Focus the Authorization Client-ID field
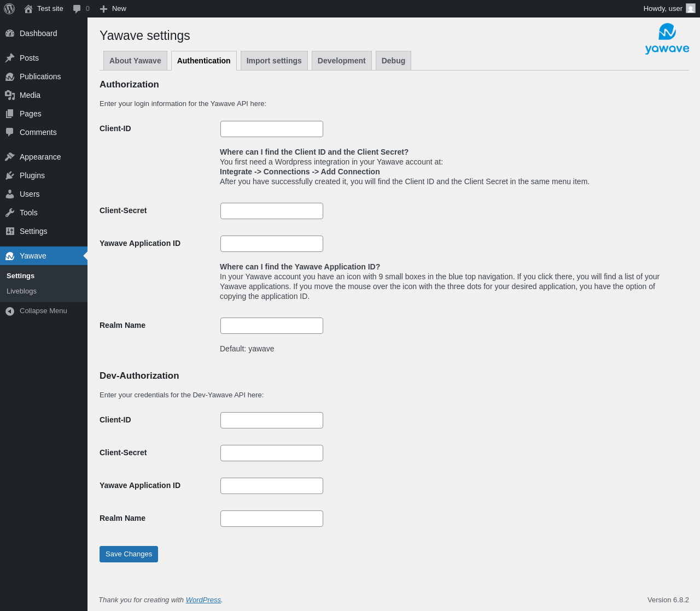 click(272, 129)
